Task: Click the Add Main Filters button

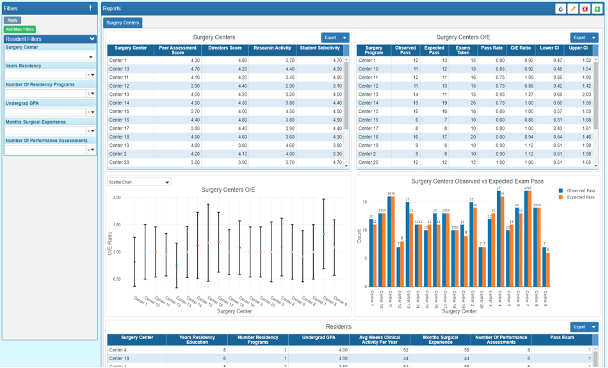Action: (x=20, y=29)
